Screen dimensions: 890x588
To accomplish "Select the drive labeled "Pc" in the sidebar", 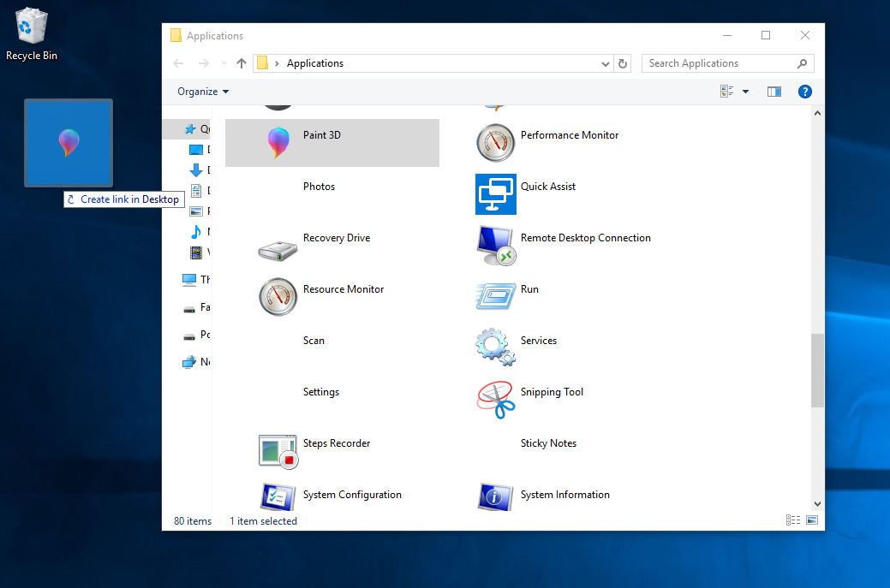I will coord(196,335).
